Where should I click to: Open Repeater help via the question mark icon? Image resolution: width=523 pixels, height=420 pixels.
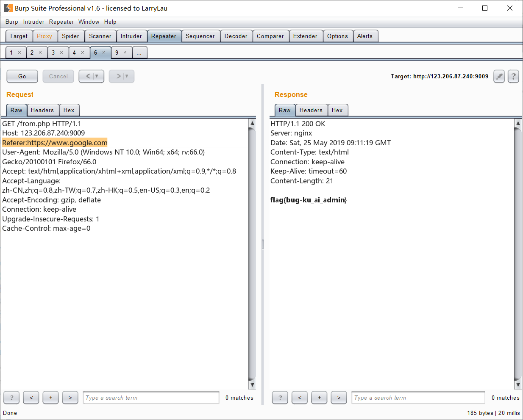pyautogui.click(x=513, y=76)
